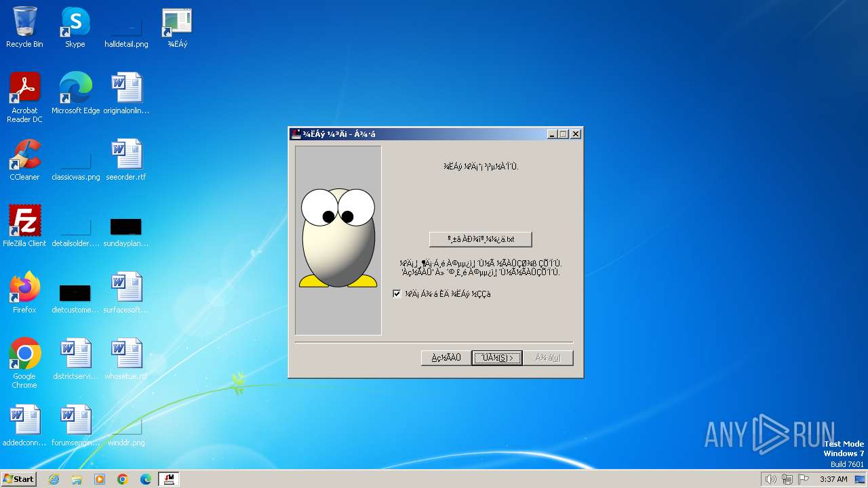This screenshot has width=868, height=488.
Task: Select the surfacesoft... Word document
Action: click(x=126, y=293)
